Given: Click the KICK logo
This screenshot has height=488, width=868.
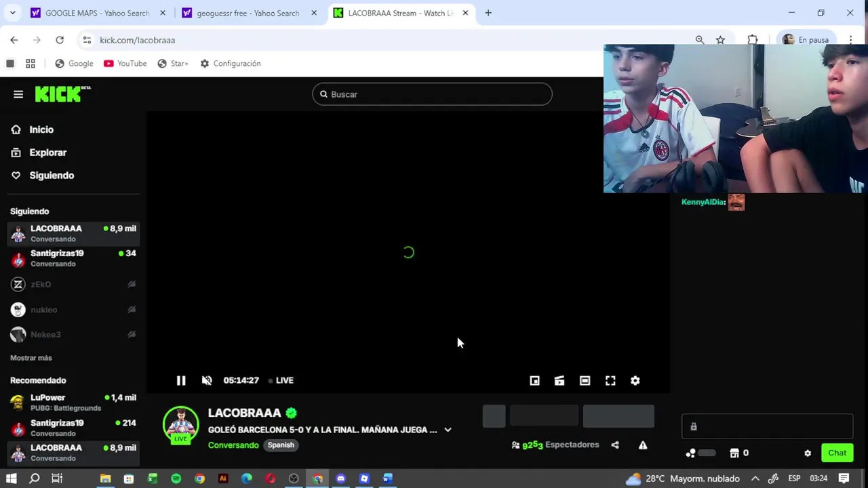Looking at the screenshot, I should point(62,94).
